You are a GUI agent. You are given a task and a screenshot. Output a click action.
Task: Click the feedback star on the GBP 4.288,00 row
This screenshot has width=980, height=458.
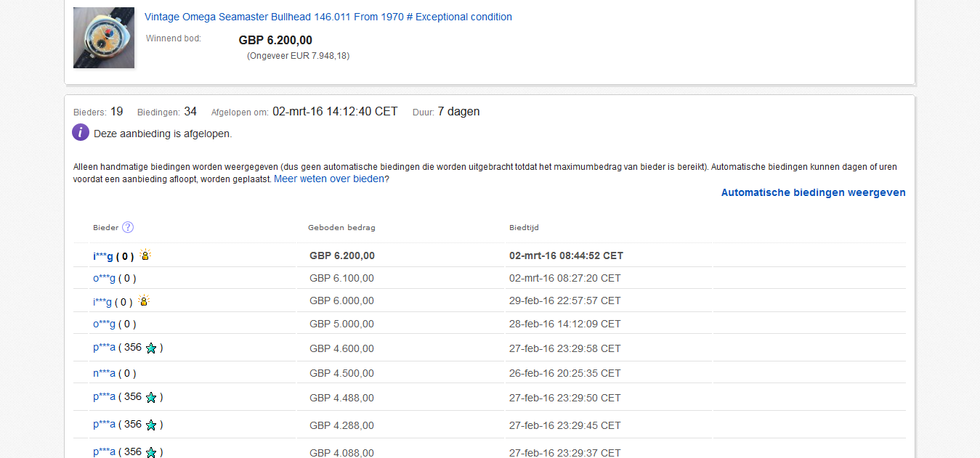(151, 425)
